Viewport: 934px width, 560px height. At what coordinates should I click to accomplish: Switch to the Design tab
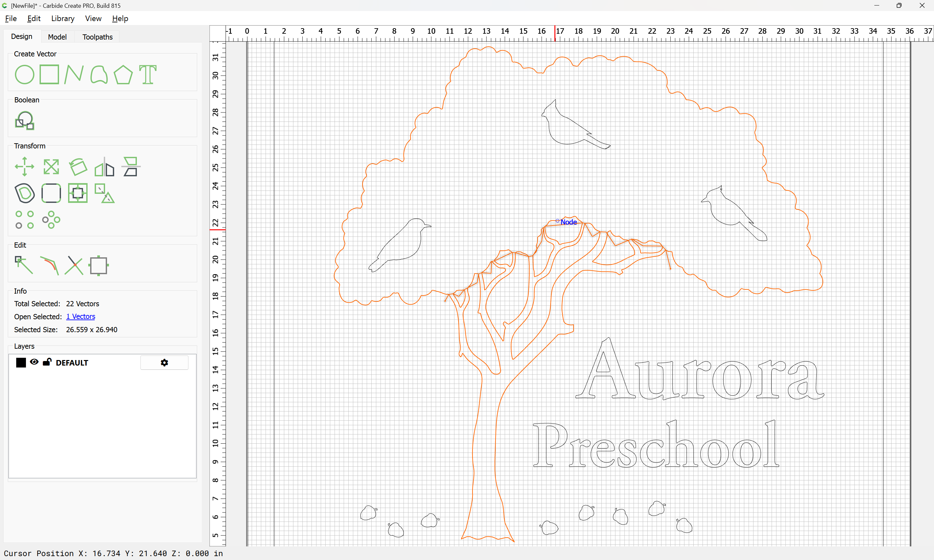(21, 36)
